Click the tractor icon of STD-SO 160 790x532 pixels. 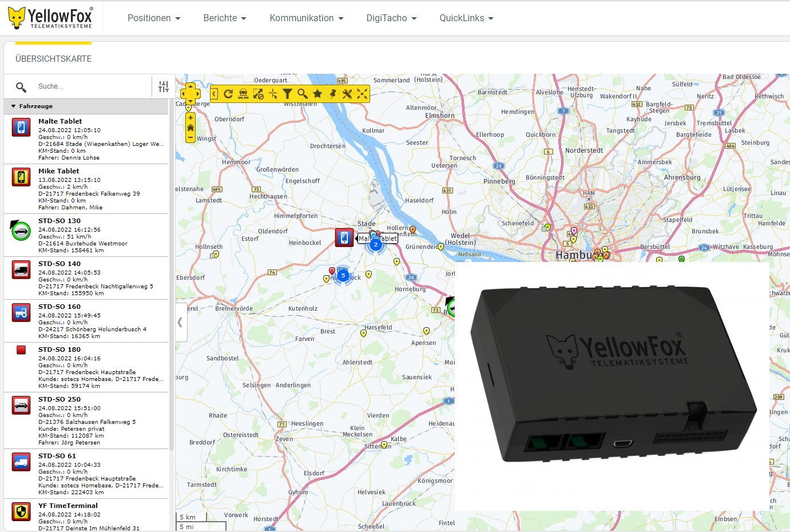click(x=21, y=312)
